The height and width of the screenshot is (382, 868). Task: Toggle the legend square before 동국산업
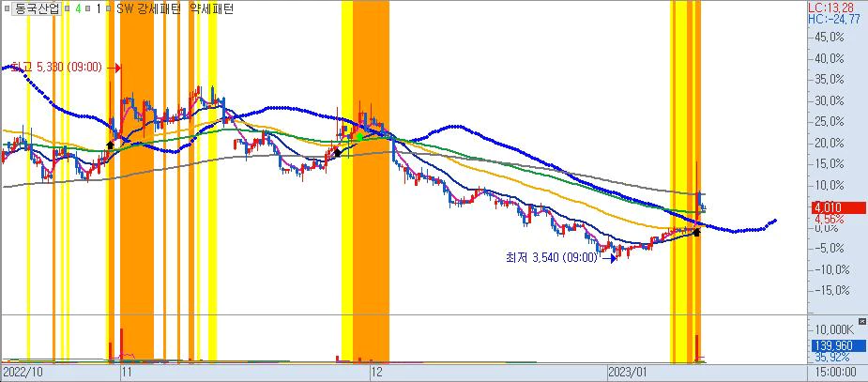pos(6,8)
